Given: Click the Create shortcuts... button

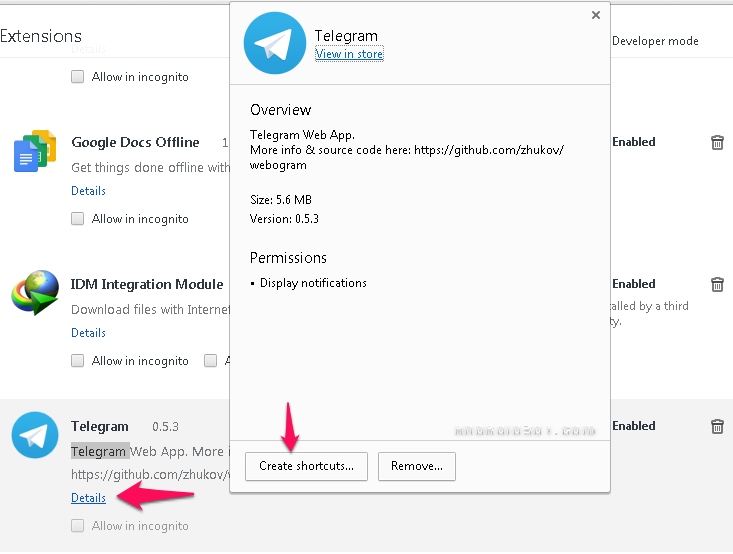Looking at the screenshot, I should click(x=306, y=466).
